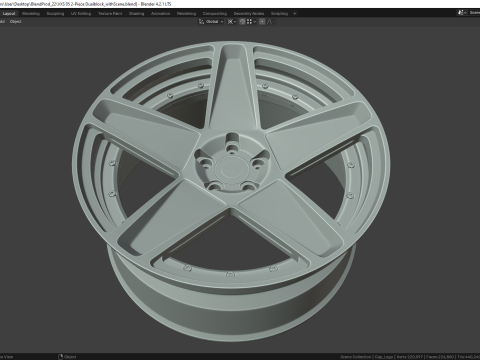Image resolution: width=480 pixels, height=360 pixels.
Task: Open the Compositing workspace tab
Action: click(215, 14)
